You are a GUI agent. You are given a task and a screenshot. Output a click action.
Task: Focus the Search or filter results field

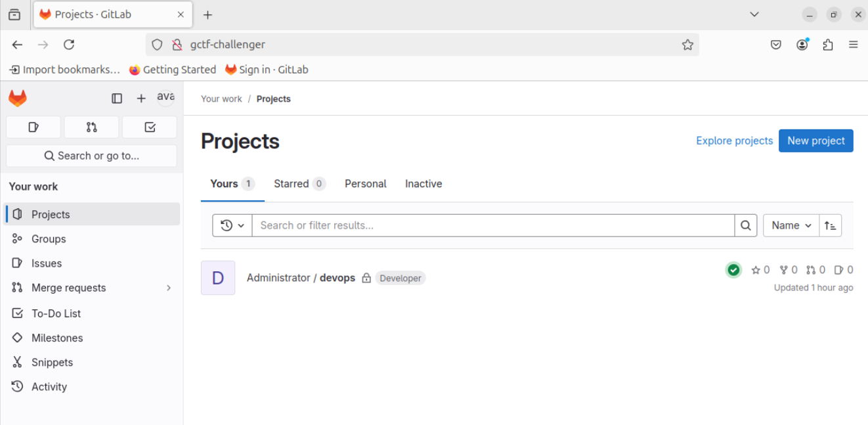point(493,225)
